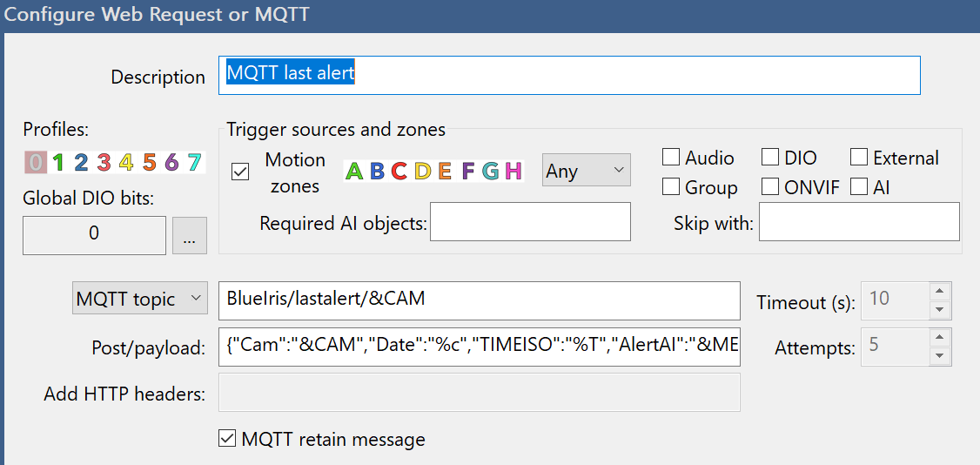Toggle motion zone A
Viewport: 980px width, 465px height.
[x=354, y=171]
